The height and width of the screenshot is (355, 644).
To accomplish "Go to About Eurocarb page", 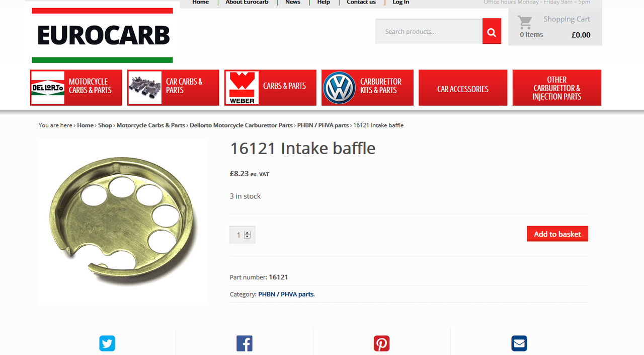I will 247,3.
